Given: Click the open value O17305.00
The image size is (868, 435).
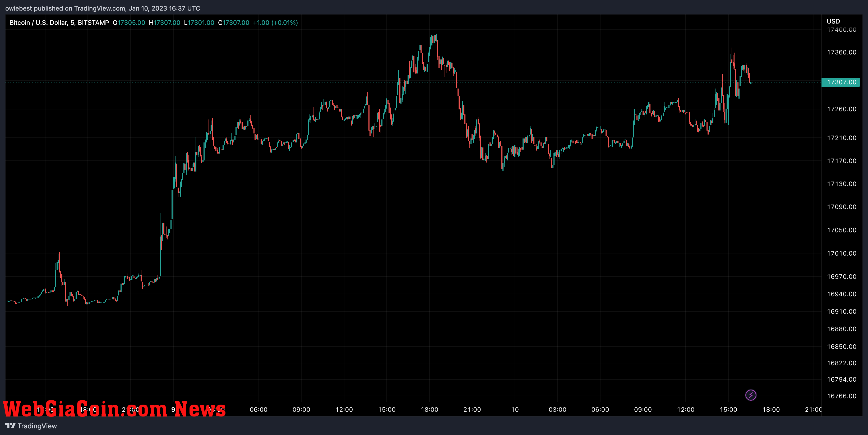Looking at the screenshot, I should [129, 22].
